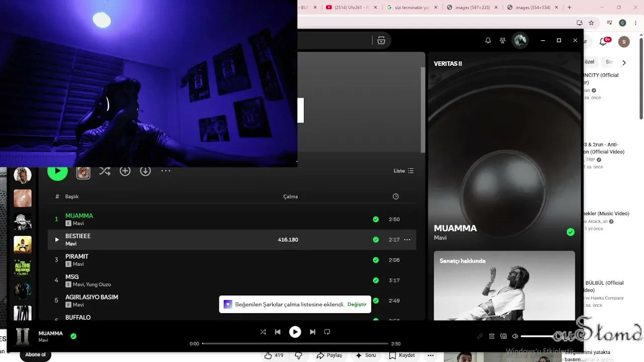
Task: Open the play queue
Action: 492,336
